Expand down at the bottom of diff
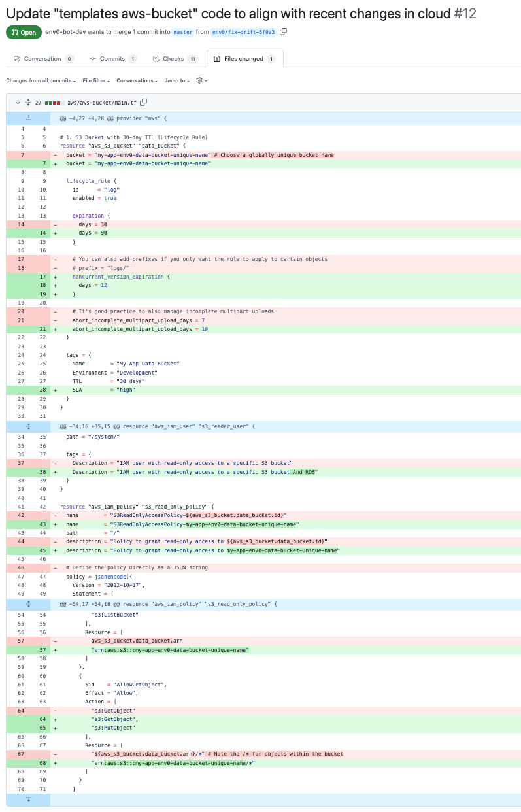The image size is (521, 812). (x=28, y=800)
